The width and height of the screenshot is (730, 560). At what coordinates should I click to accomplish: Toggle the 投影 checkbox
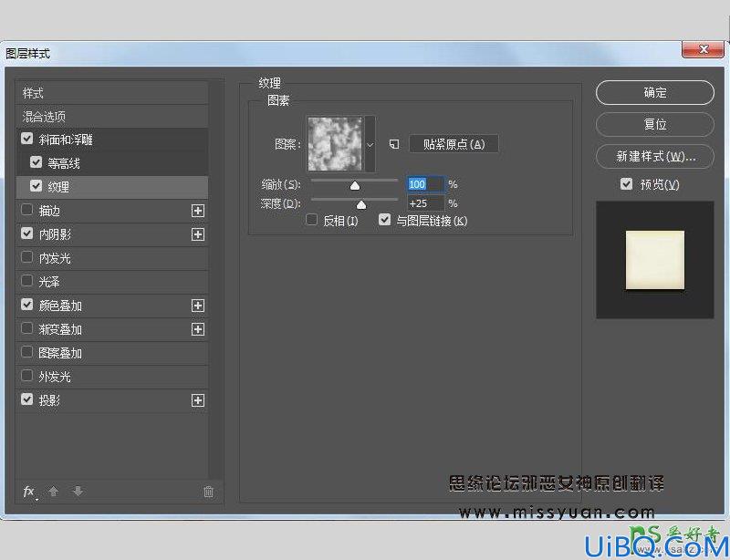pyautogui.click(x=27, y=399)
